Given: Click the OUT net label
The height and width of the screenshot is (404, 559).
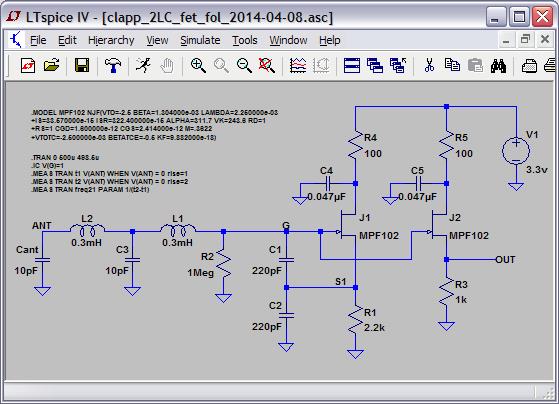Looking at the screenshot, I should pyautogui.click(x=505, y=260).
